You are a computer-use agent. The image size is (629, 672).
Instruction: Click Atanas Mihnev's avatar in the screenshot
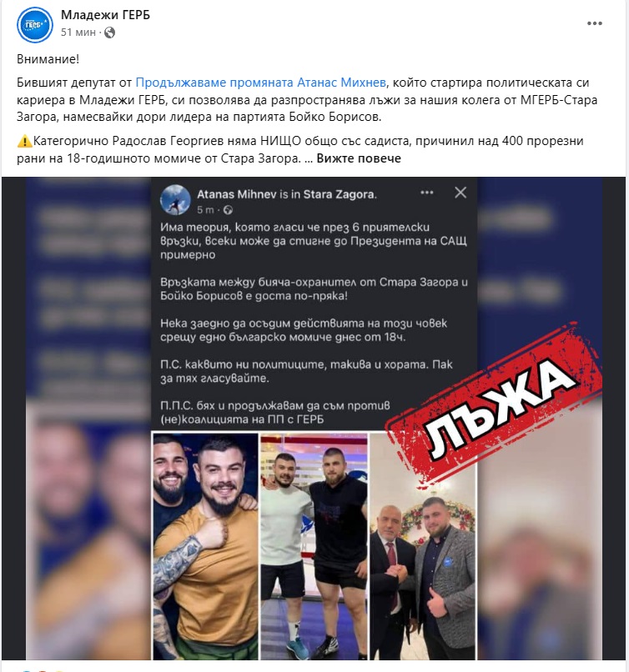tap(175, 200)
